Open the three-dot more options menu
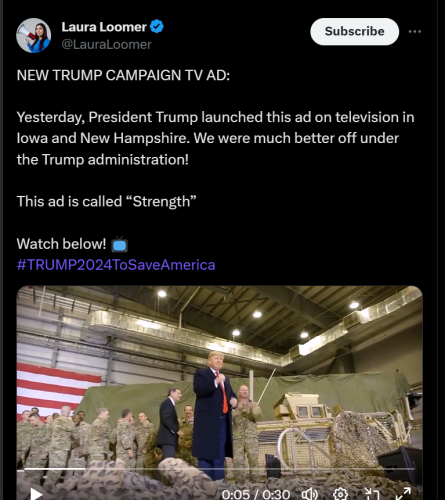The width and height of the screenshot is (445, 500). pyautogui.click(x=415, y=31)
